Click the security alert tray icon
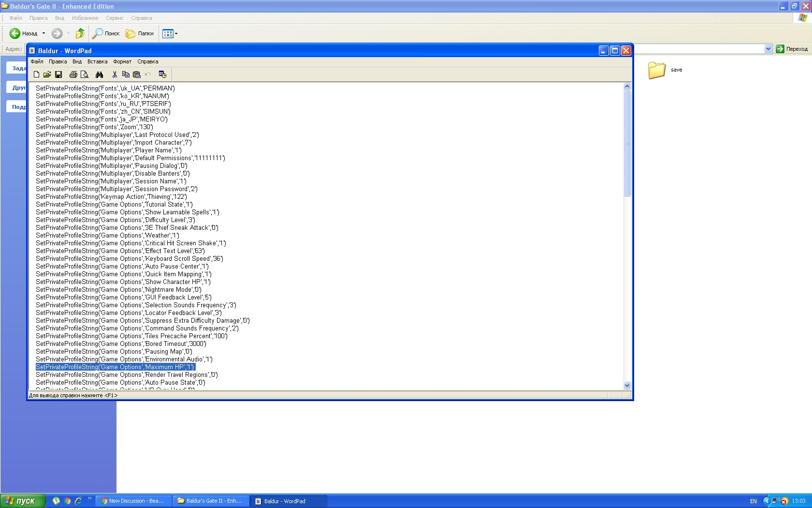The height and width of the screenshot is (508, 812). pyautogui.click(x=784, y=501)
